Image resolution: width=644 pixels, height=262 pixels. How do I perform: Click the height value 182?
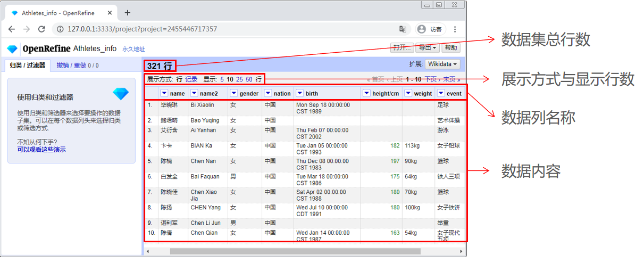tap(395, 145)
